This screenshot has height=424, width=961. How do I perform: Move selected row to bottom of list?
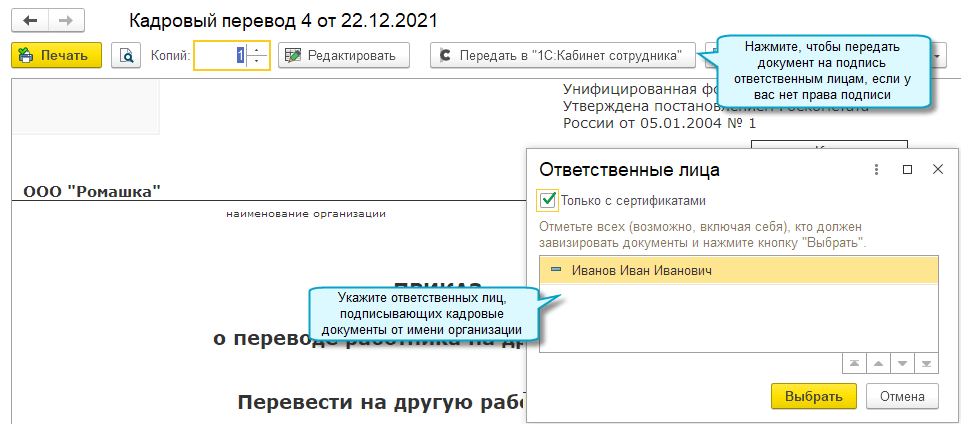click(x=926, y=363)
